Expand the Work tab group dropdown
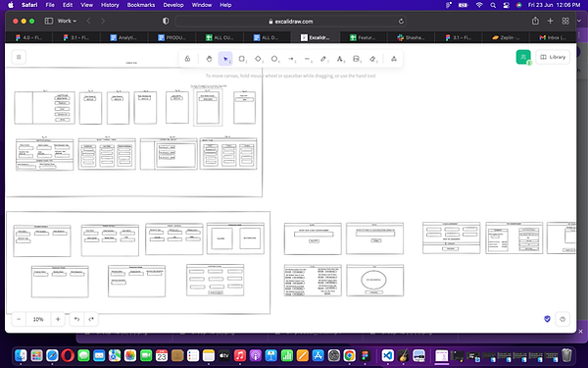 point(67,21)
